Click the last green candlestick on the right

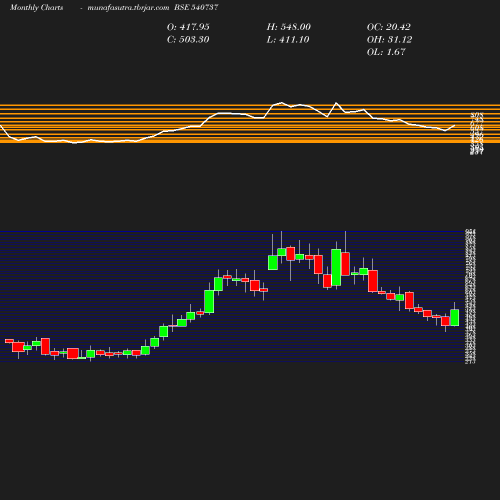click(x=455, y=317)
